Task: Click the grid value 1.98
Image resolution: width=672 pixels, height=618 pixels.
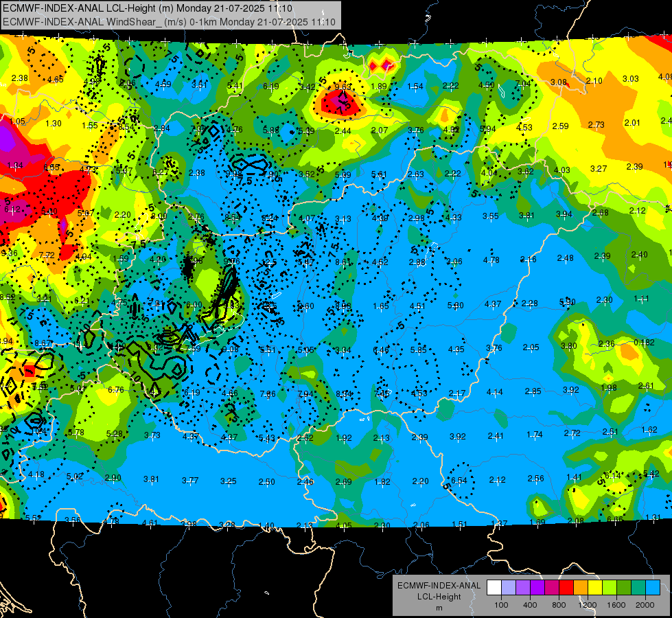Action: 609,388
